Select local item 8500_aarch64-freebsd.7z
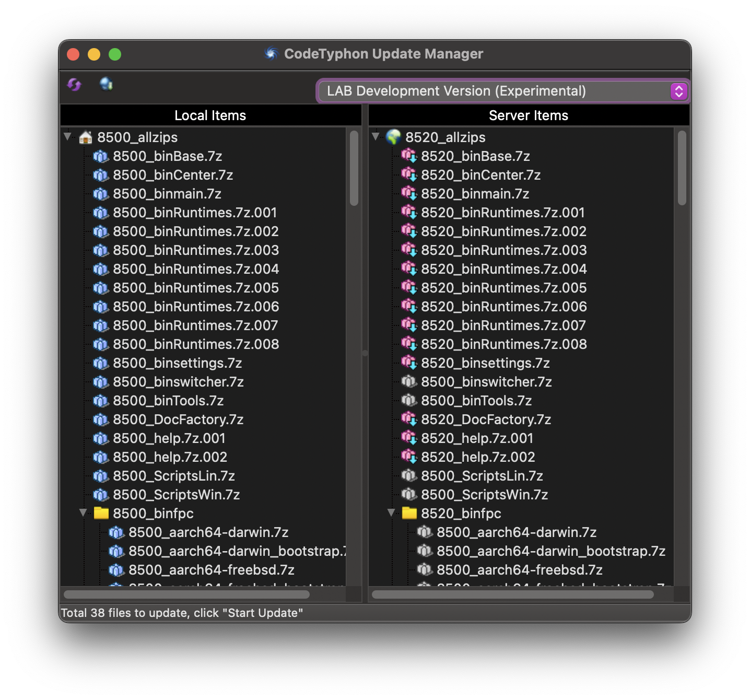This screenshot has width=750, height=700. 212,570
